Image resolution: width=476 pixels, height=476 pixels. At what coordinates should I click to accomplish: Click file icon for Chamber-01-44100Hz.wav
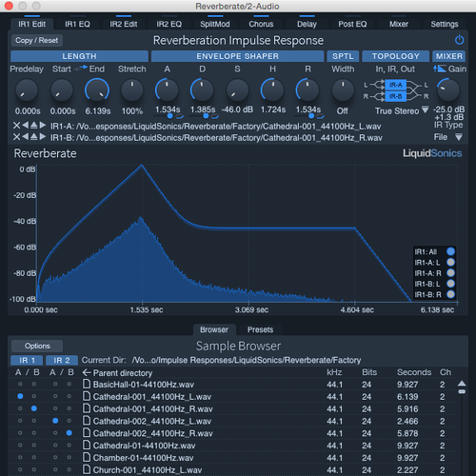[87, 457]
